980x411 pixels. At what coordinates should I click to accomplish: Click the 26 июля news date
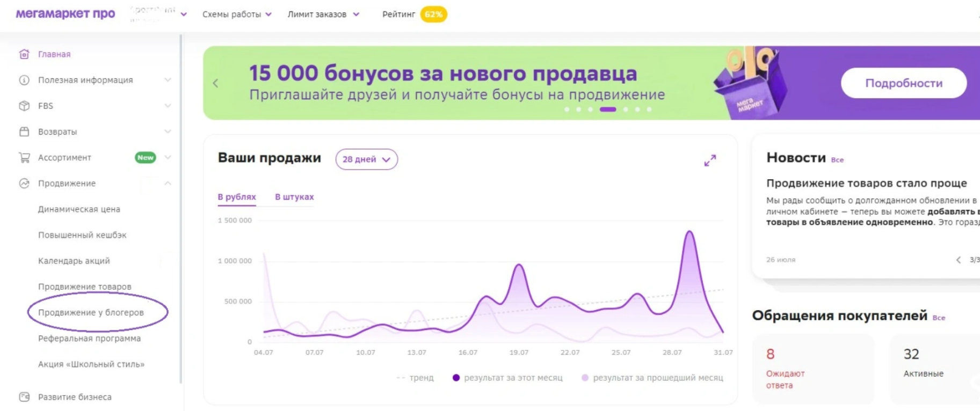(x=781, y=260)
